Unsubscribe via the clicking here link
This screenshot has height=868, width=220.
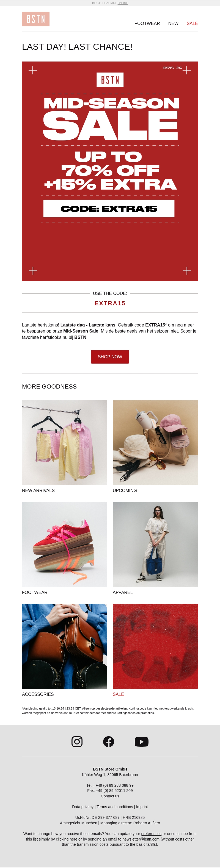(x=67, y=839)
